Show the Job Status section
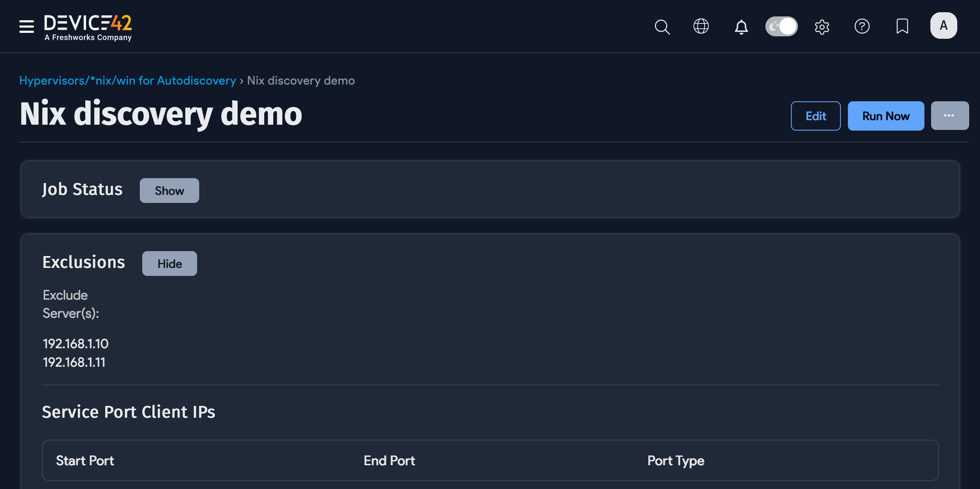 point(169,190)
